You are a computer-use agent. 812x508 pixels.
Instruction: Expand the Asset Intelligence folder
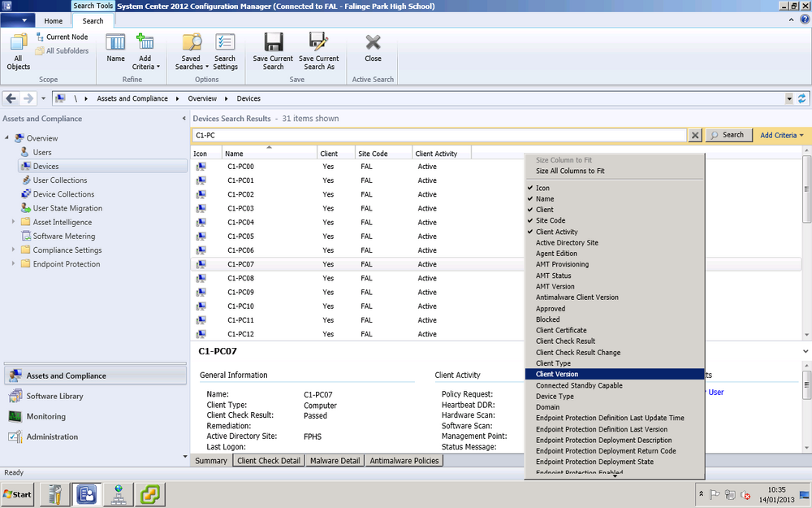point(13,221)
